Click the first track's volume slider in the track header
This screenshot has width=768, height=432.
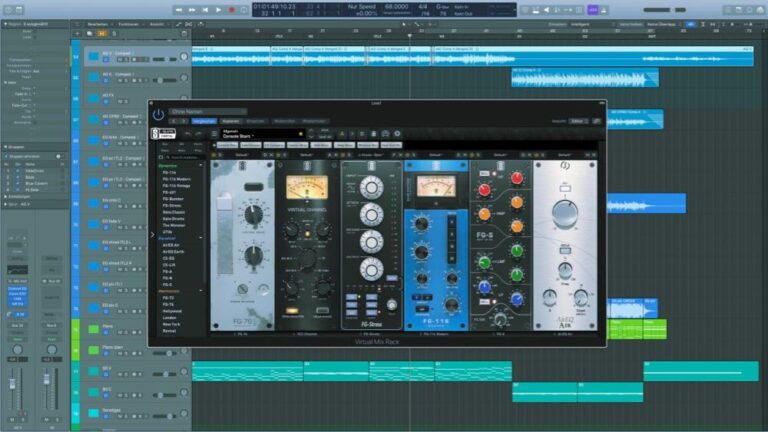(165, 59)
